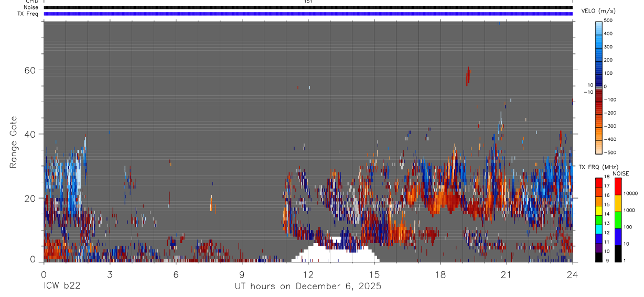This screenshot has height=297, width=644.
Task: Click the green segment of NOISE bar
Action: point(618,220)
